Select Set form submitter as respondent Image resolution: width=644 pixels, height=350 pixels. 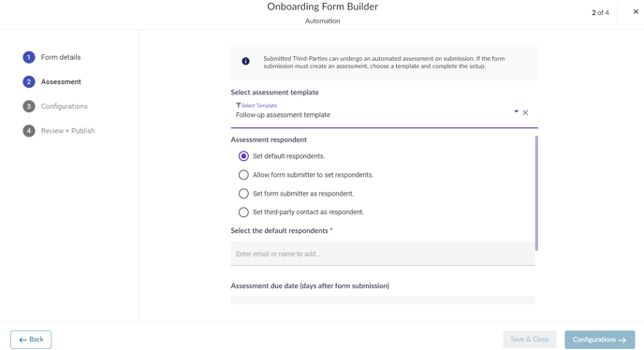point(243,194)
